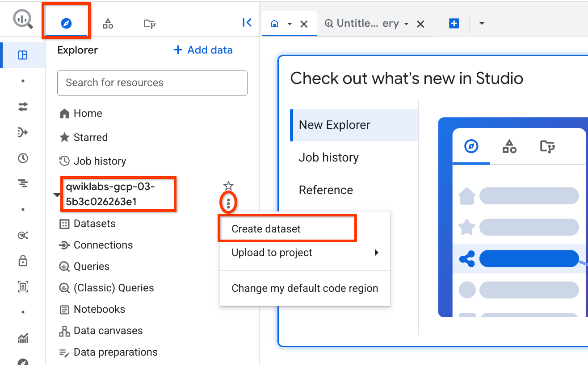This screenshot has height=365, width=588.
Task: Collapse the qwiklabs project tree triangle
Action: 57,194
